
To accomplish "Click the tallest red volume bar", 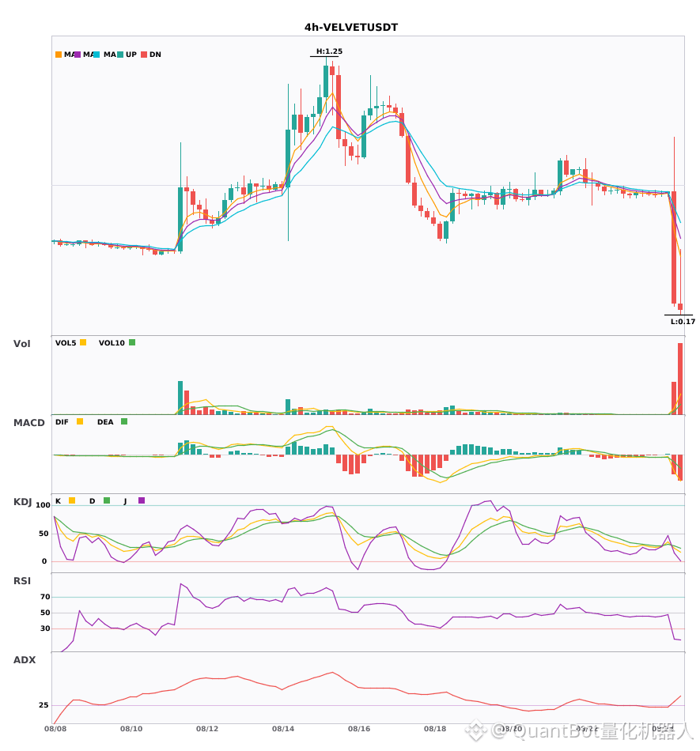I will click(x=680, y=379).
